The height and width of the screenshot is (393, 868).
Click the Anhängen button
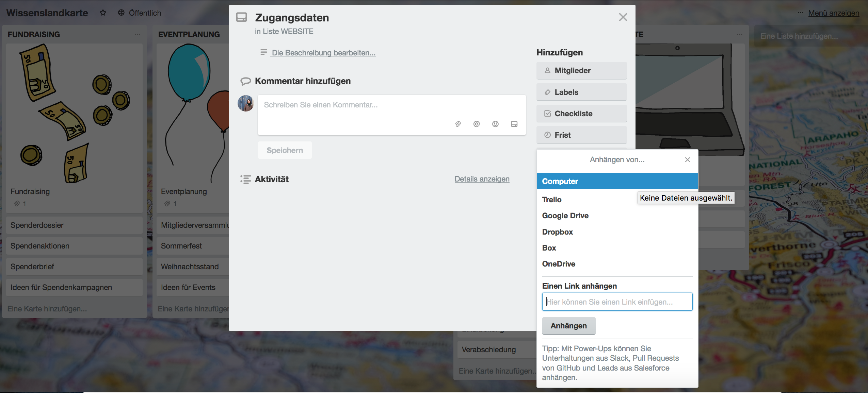coord(568,326)
